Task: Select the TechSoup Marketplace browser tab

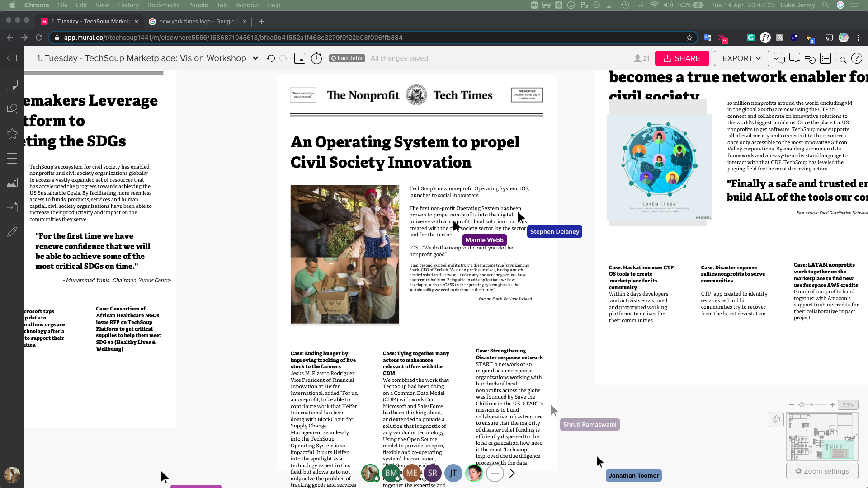Action: click(90, 21)
